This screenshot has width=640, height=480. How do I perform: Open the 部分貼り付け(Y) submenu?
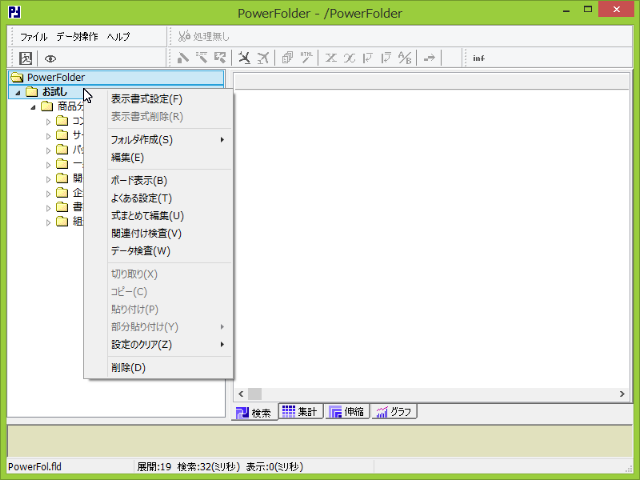(159, 327)
